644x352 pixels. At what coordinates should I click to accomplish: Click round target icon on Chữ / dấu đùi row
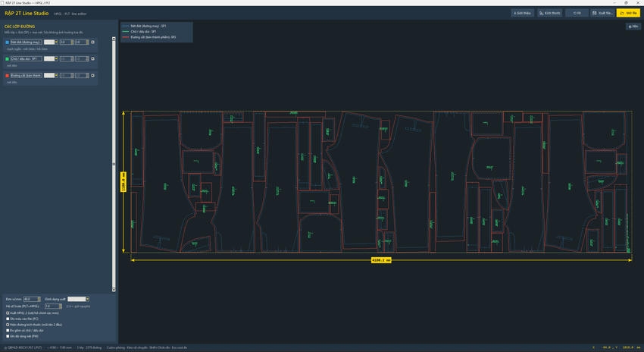[x=93, y=59]
